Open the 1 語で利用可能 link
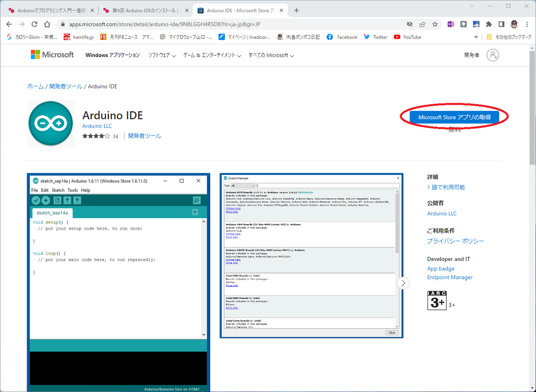536x392 pixels. pos(446,187)
